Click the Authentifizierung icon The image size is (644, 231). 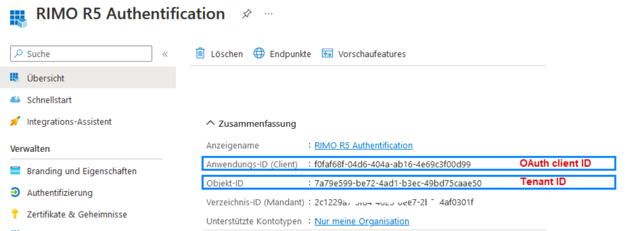(x=15, y=193)
